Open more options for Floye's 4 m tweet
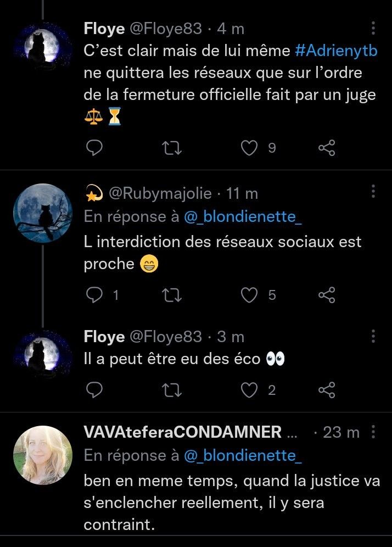392x547 pixels. [373, 28]
